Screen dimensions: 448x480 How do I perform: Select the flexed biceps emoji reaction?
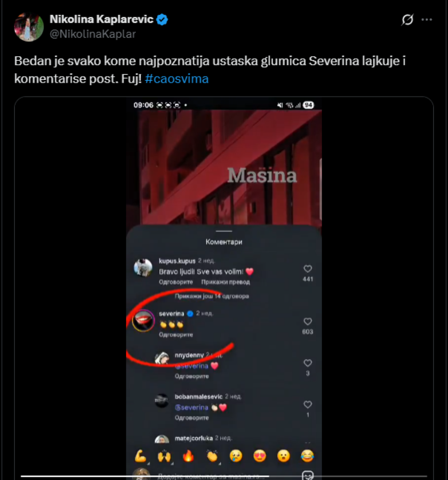pos(140,456)
